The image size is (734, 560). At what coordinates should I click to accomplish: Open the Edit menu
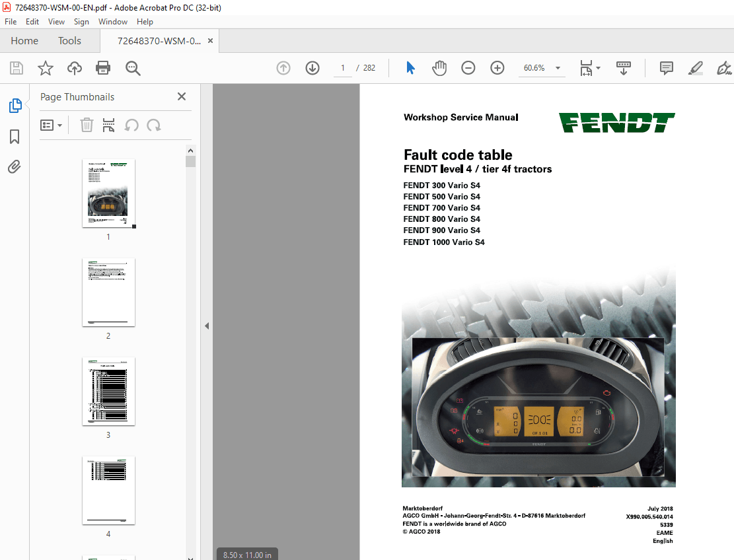[x=32, y=21]
